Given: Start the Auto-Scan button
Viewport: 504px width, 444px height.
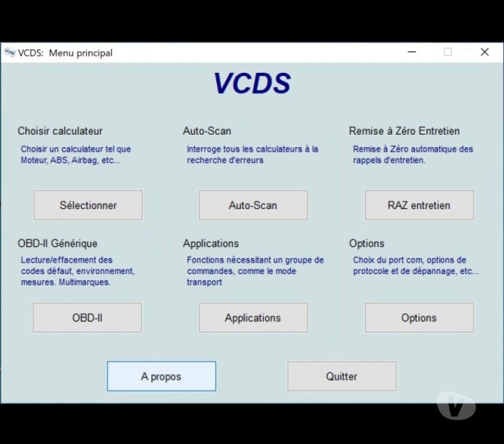Looking at the screenshot, I should coord(253,205).
